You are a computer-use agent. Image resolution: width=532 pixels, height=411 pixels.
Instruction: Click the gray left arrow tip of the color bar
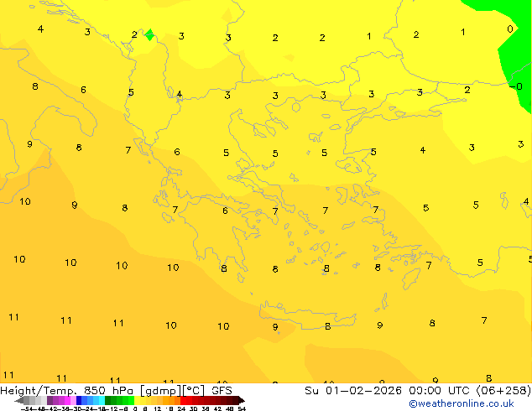coord(19,401)
